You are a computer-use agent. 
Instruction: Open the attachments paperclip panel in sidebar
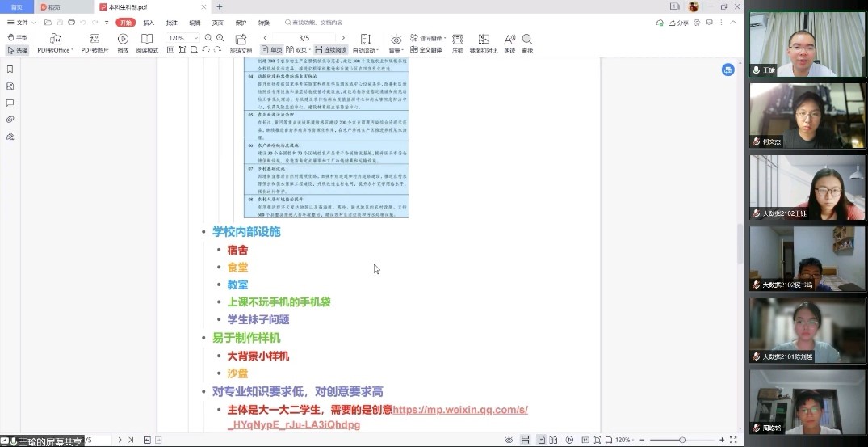[x=10, y=120]
